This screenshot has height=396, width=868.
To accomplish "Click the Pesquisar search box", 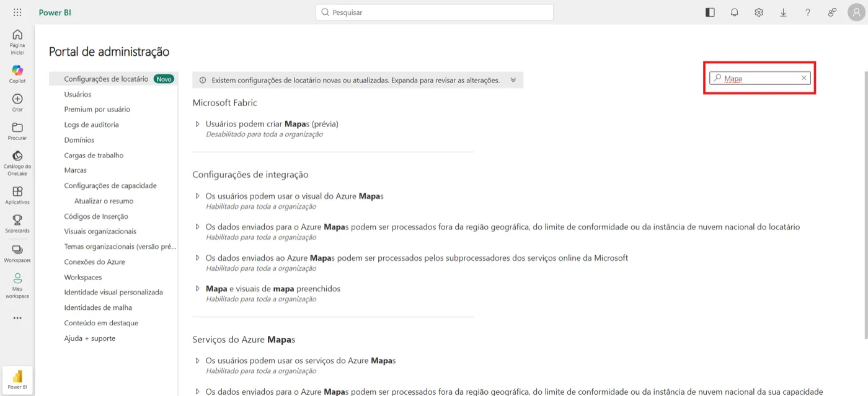I will (434, 12).
